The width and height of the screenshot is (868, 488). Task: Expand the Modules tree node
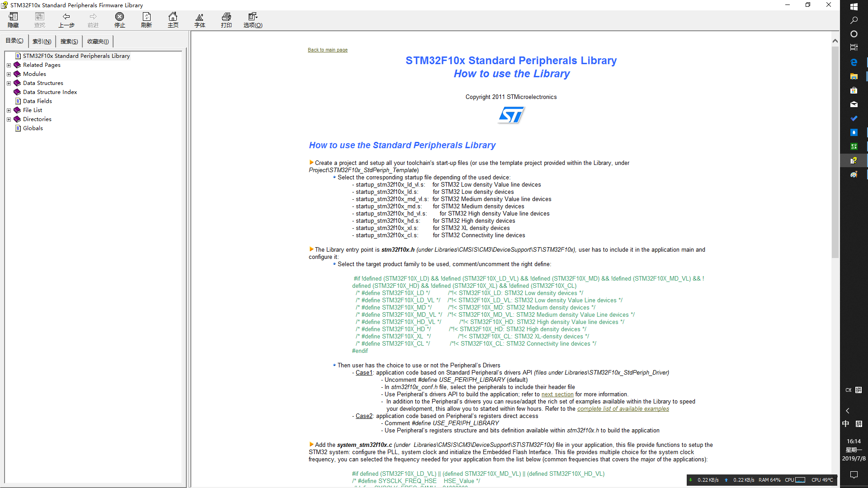(x=9, y=74)
